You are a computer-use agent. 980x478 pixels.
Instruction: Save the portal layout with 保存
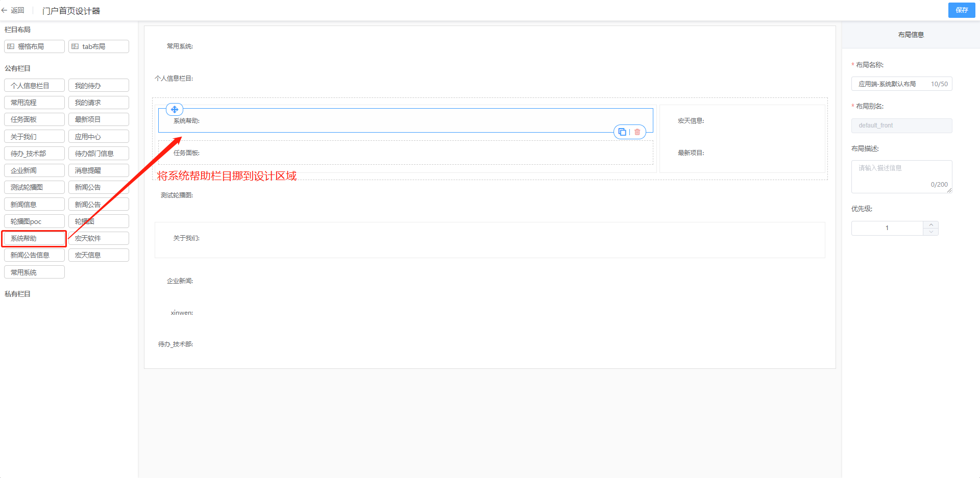(962, 10)
